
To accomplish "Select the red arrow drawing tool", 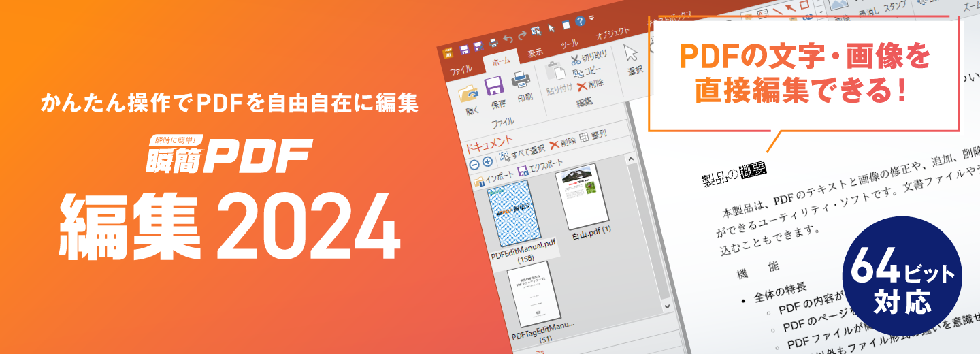I will tap(791, 8).
